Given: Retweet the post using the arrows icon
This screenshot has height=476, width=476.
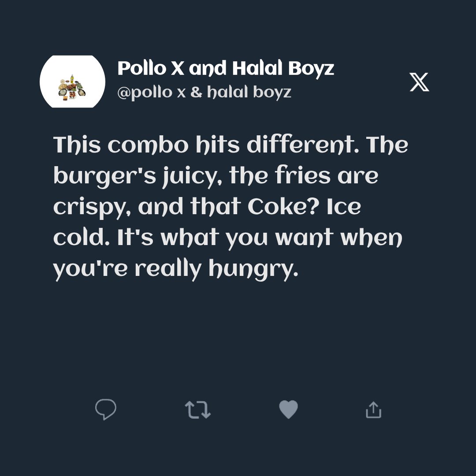Looking at the screenshot, I should (197, 410).
